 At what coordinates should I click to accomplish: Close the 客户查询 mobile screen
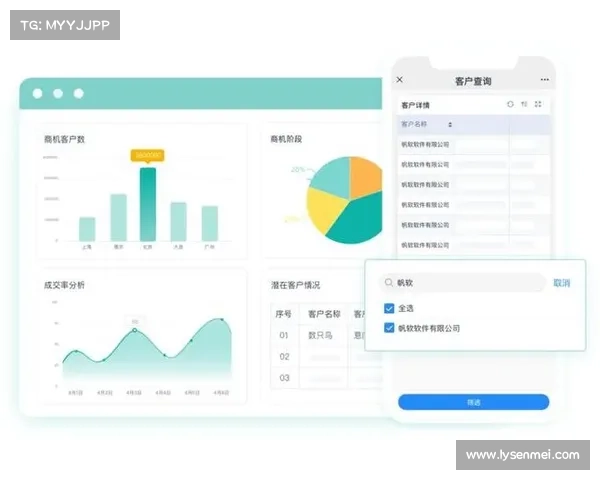[400, 80]
